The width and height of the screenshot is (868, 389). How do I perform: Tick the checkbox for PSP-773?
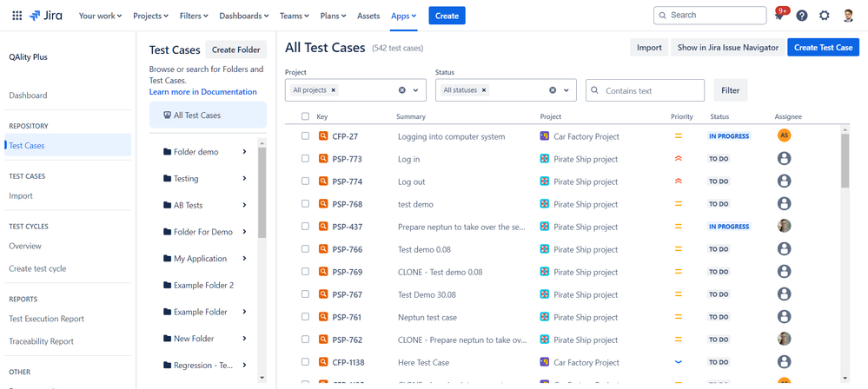[x=305, y=159]
